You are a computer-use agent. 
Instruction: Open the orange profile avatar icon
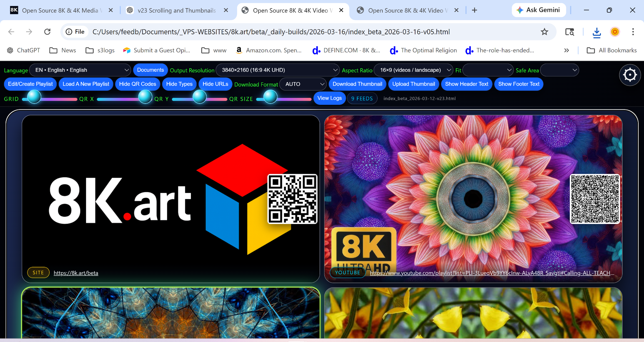[615, 32]
